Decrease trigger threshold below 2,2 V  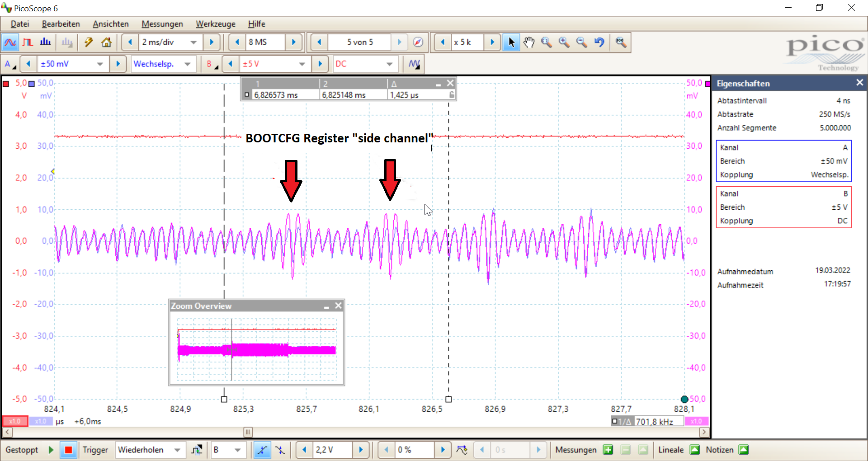pyautogui.click(x=304, y=450)
